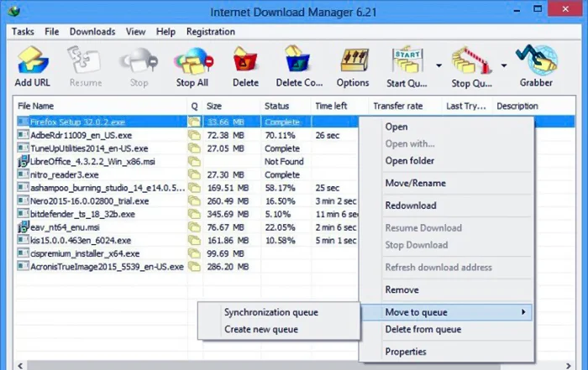The height and width of the screenshot is (370, 588).
Task: Click queue folder icon for bitdefender row
Action: (194, 214)
